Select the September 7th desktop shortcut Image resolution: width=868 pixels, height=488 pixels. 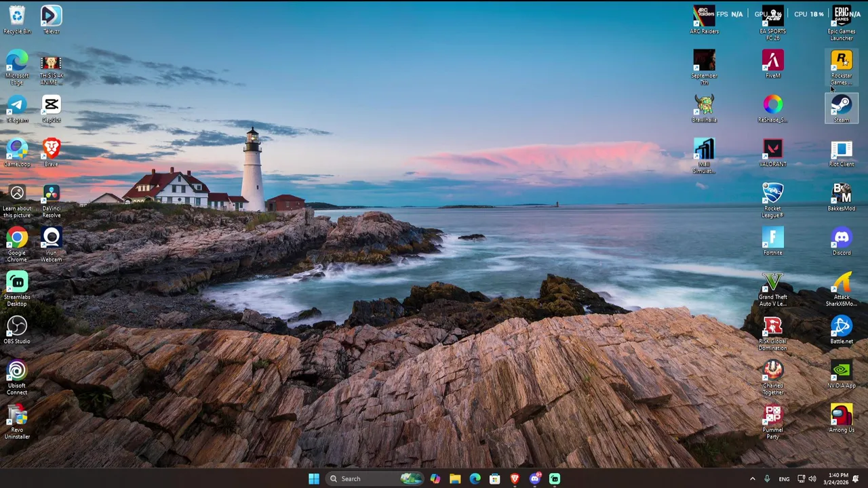coord(704,68)
